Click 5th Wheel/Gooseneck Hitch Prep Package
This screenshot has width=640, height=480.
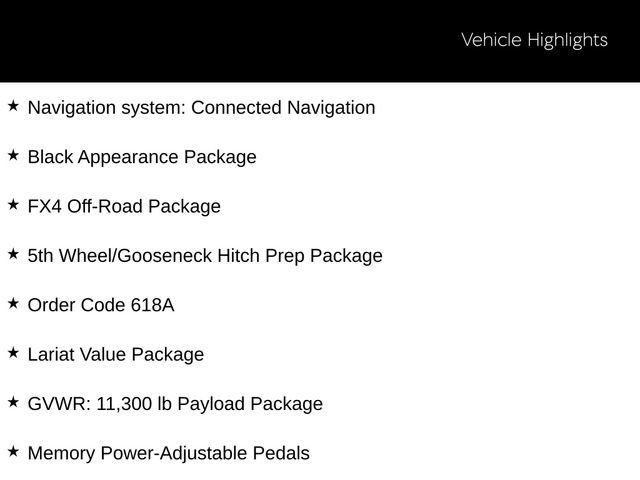(x=205, y=256)
